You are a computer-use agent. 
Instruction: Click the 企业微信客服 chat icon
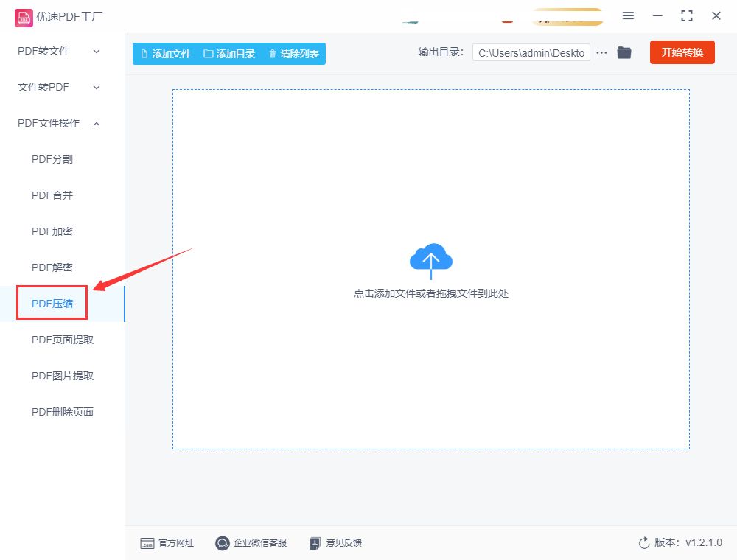[223, 543]
